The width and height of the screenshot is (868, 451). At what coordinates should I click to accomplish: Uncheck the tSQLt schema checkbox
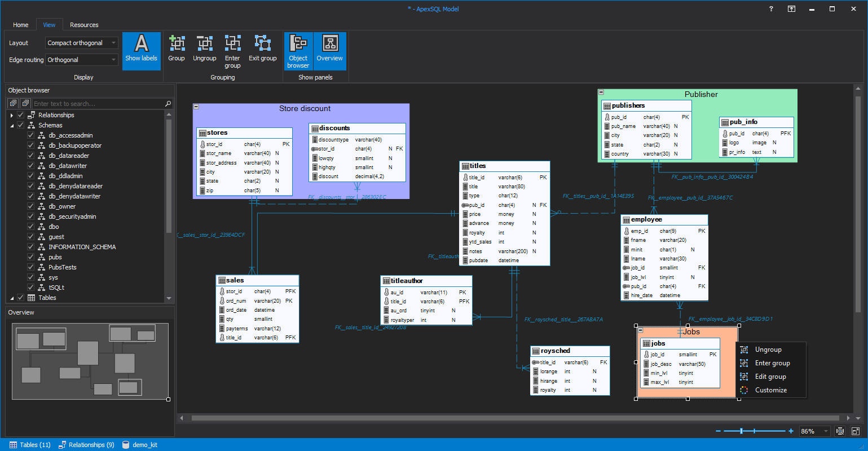(x=31, y=288)
